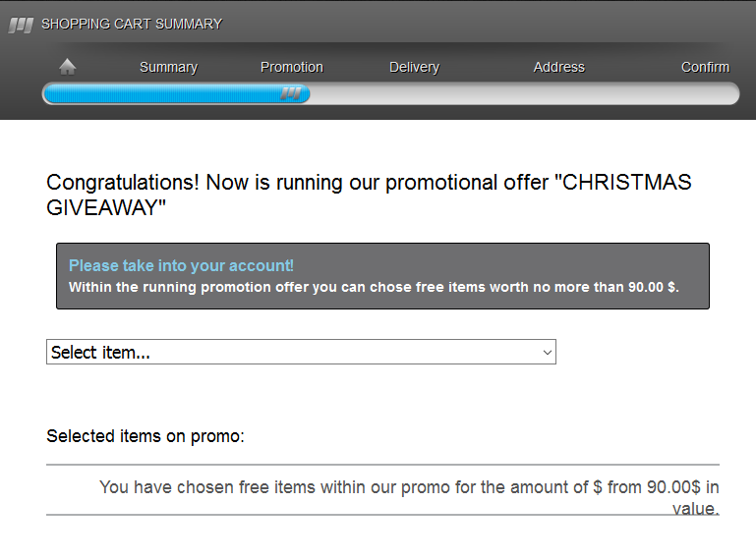Click the shopping cart logo icon
756x559 pixels.
tap(22, 25)
